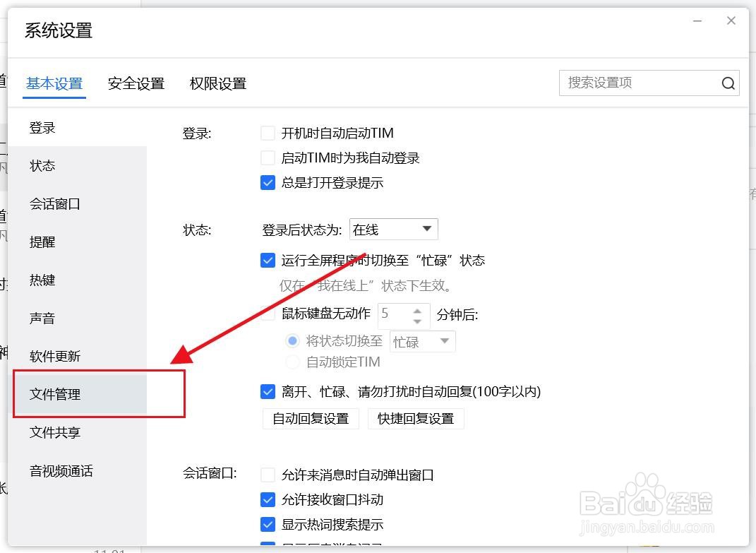This screenshot has height=553, width=756.
Task: Select 音视频通话 in the sidebar
Action: click(x=77, y=470)
